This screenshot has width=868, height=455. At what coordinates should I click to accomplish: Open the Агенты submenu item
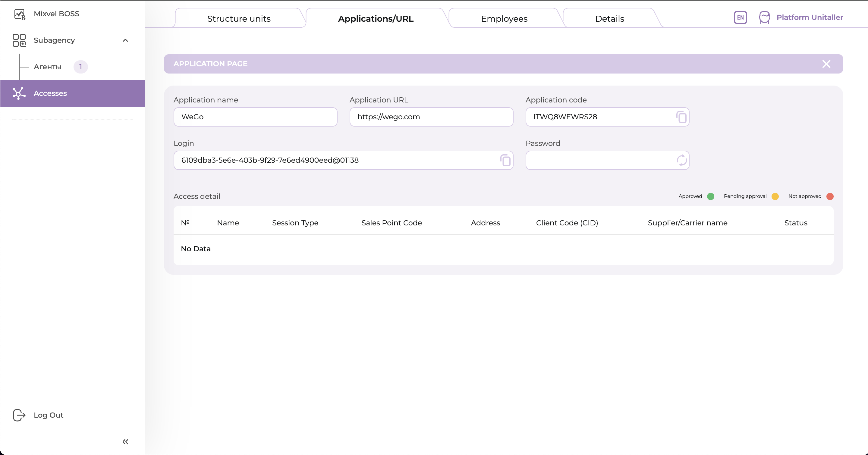tap(48, 67)
